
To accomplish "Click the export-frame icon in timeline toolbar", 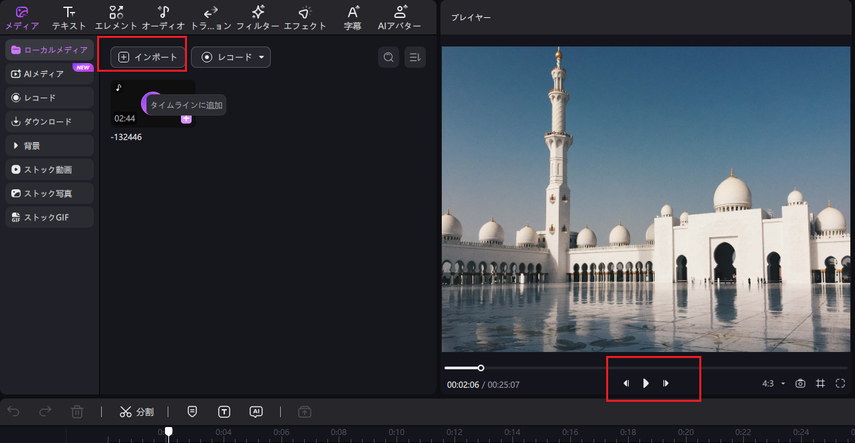I will tap(304, 412).
